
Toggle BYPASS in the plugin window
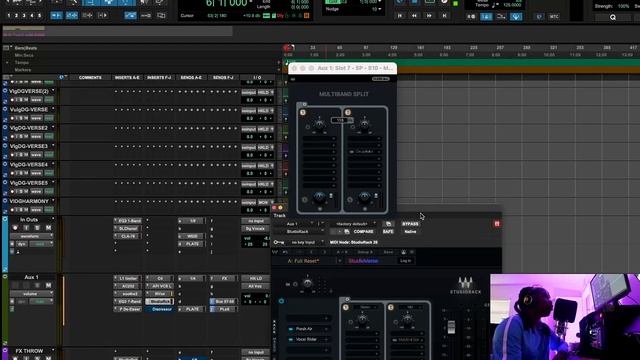(x=410, y=224)
